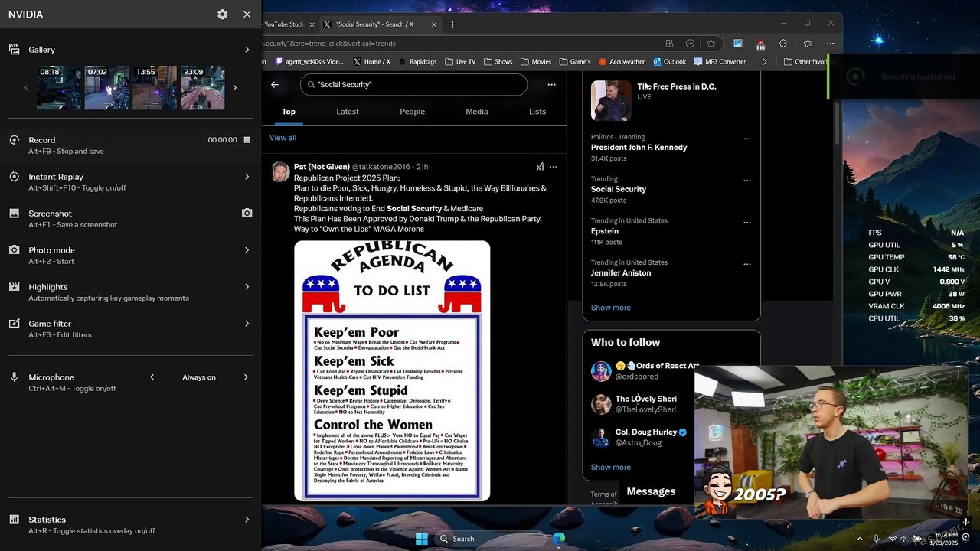Click Show more under trending list
Viewport: 980px width, 551px height.
610,308
